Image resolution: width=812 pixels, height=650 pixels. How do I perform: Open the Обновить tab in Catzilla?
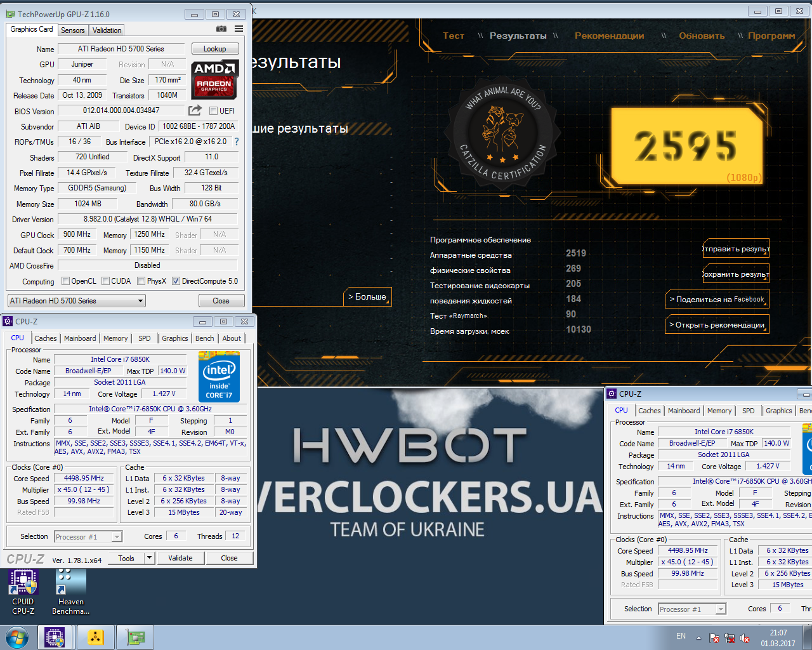click(702, 36)
